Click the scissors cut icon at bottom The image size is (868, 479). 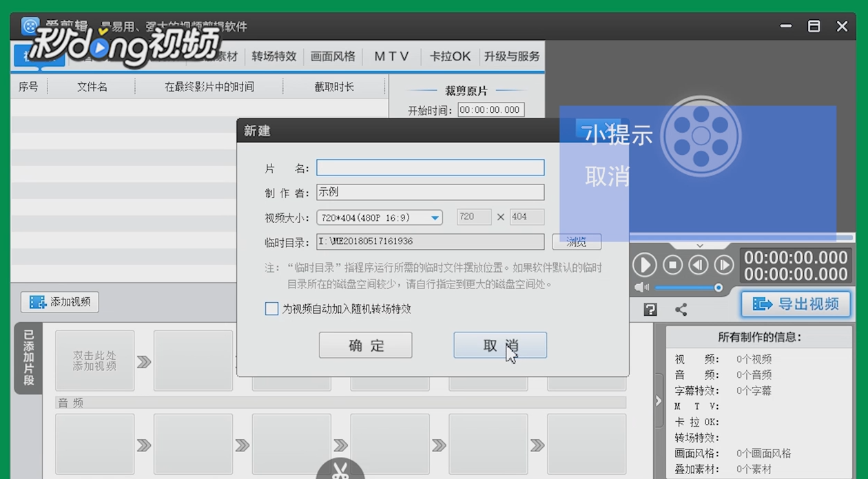(x=340, y=471)
